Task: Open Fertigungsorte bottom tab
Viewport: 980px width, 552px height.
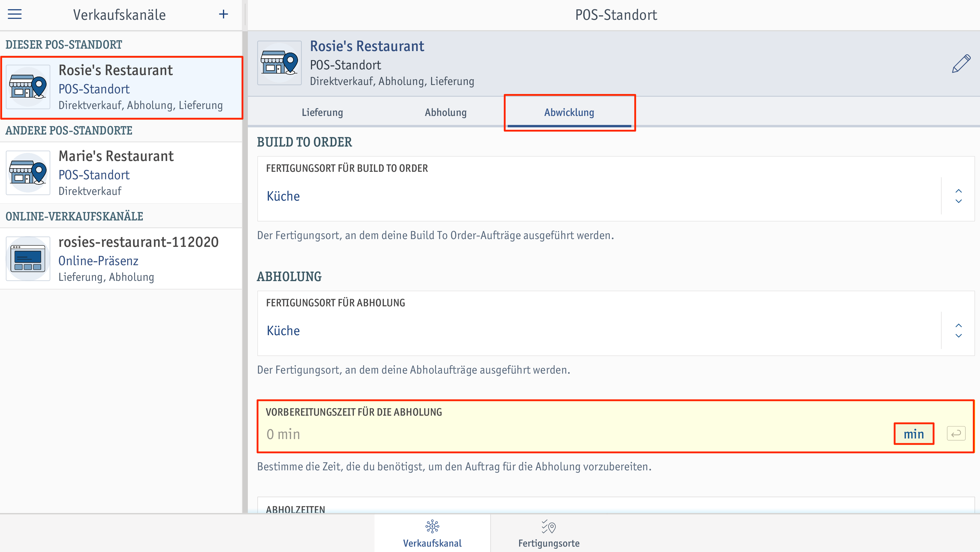Action: click(549, 534)
